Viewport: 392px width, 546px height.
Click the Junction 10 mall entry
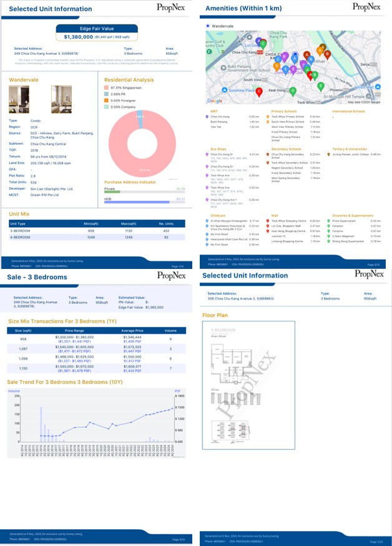[x=278, y=236]
